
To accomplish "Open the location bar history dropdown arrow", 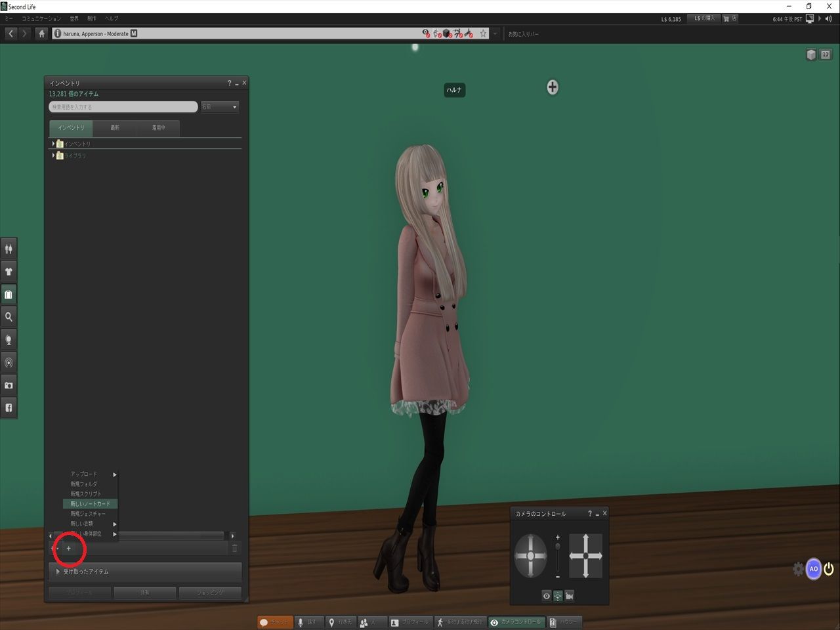I will [x=495, y=33].
